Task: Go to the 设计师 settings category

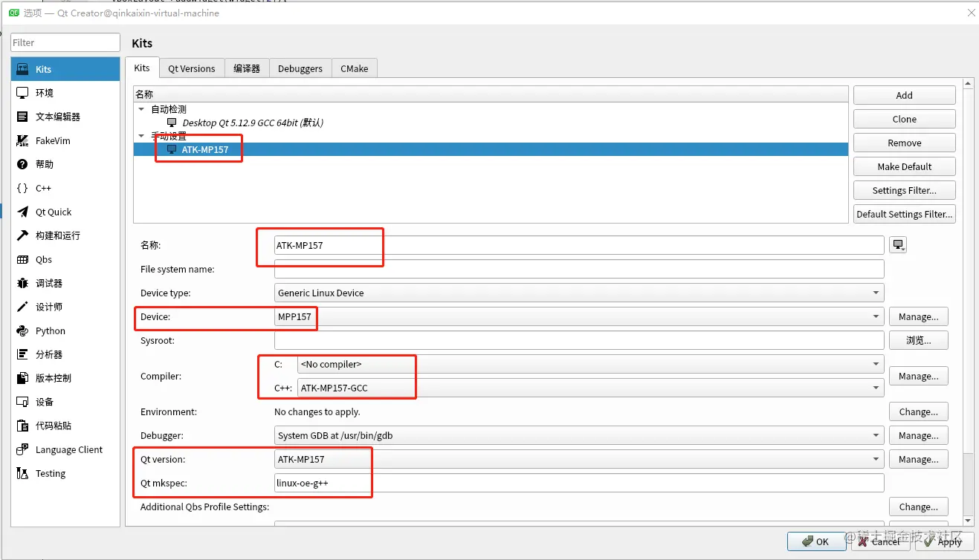Action: click(65, 307)
